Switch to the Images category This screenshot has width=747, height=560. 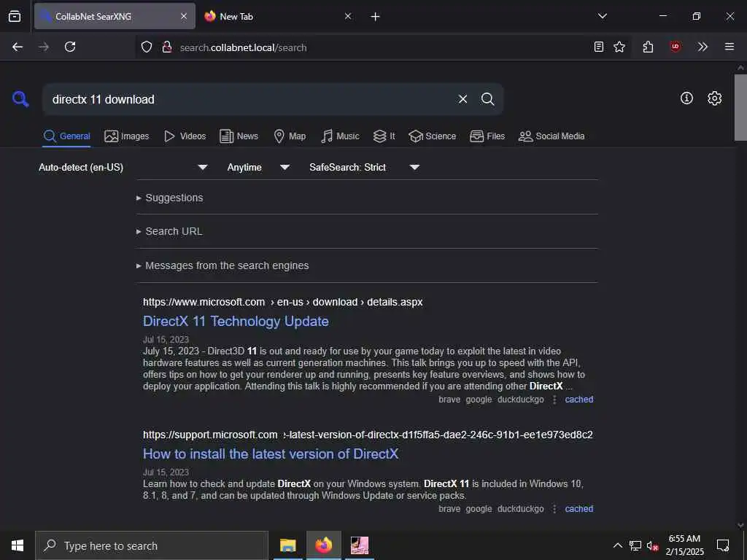(x=127, y=136)
